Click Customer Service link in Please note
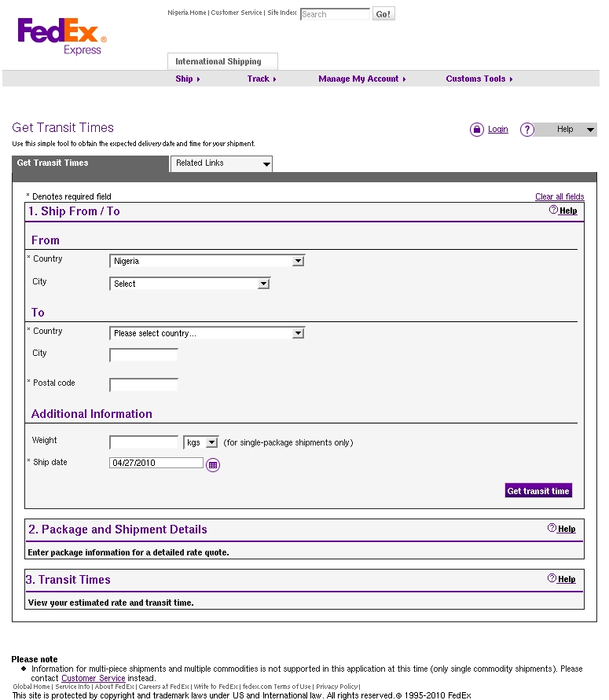The height and width of the screenshot is (700, 609). click(93, 678)
